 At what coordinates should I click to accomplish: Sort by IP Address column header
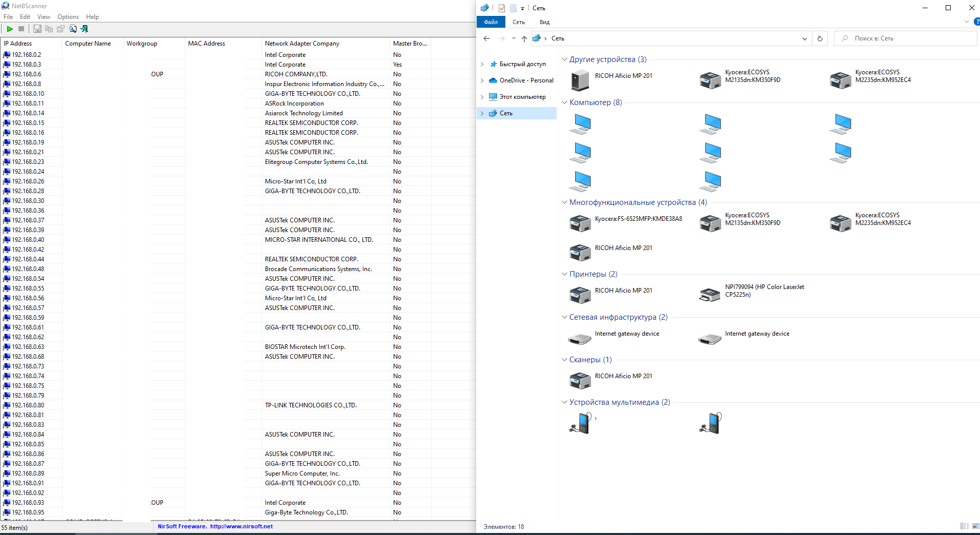pyautogui.click(x=31, y=44)
